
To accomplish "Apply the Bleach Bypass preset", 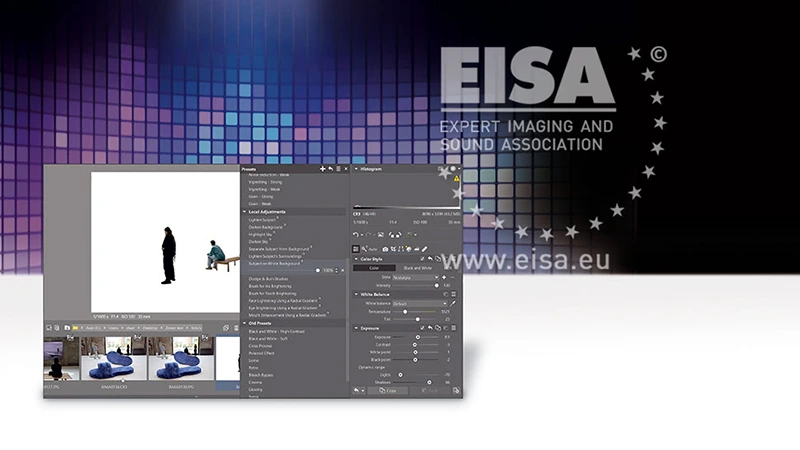I will click(261, 375).
